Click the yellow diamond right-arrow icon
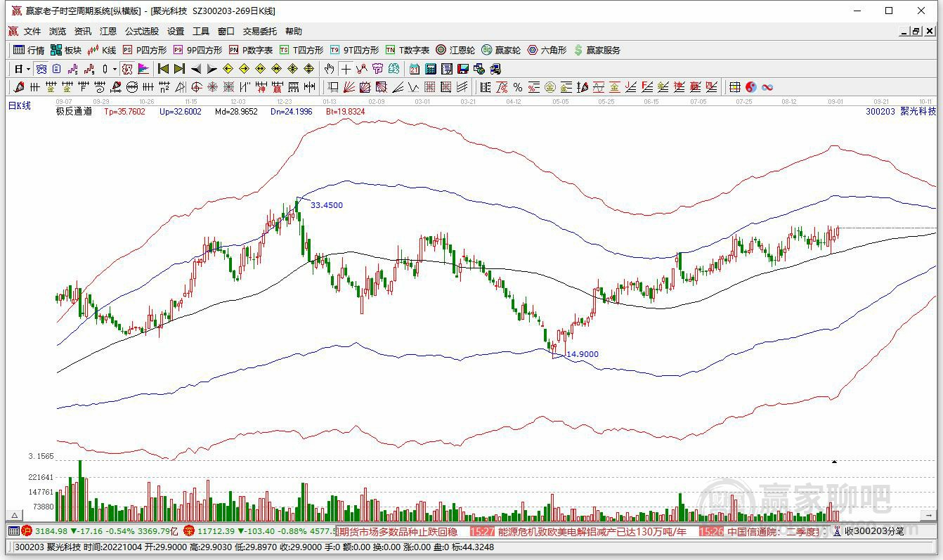 [x=244, y=69]
